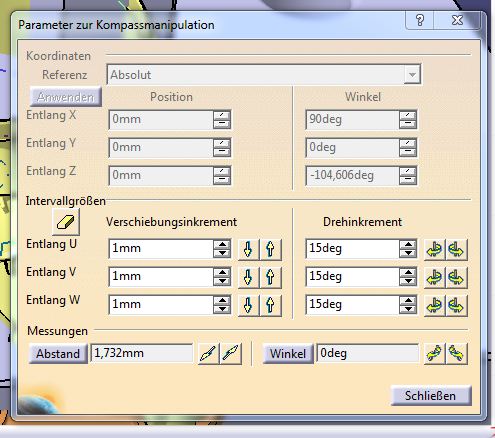
Task: Click second rotate icon for Entlang V
Action: point(456,277)
